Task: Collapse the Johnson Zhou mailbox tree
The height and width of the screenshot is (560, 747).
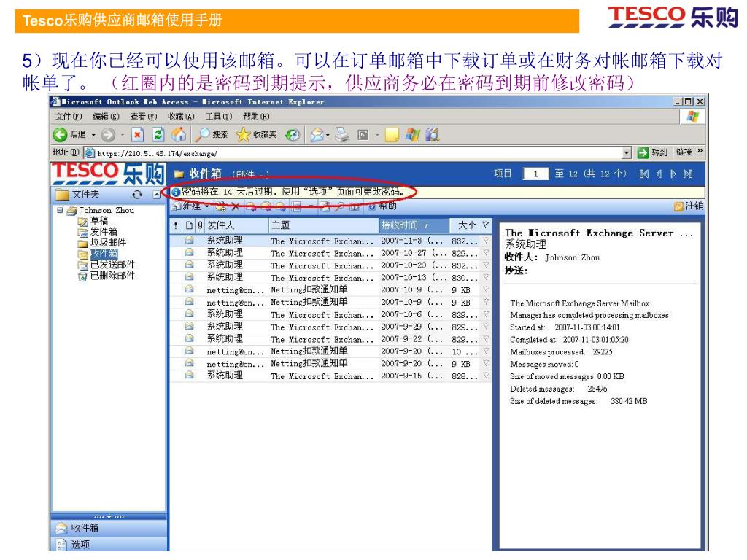Action: 60,210
